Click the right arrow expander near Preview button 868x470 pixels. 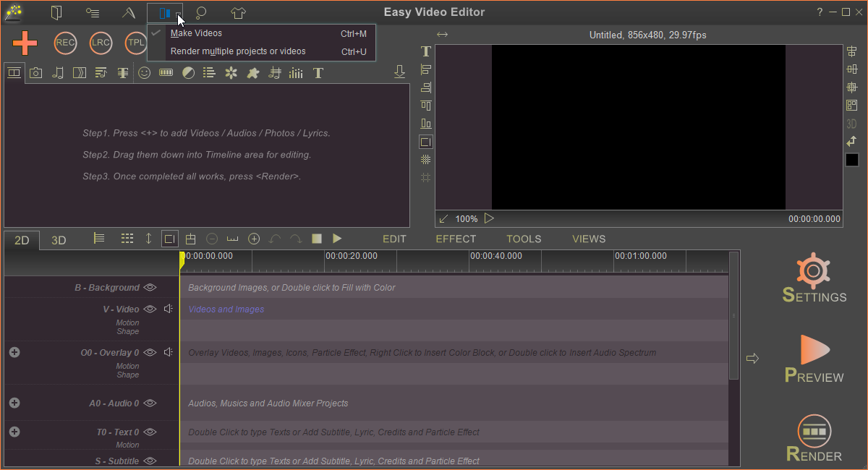[752, 358]
